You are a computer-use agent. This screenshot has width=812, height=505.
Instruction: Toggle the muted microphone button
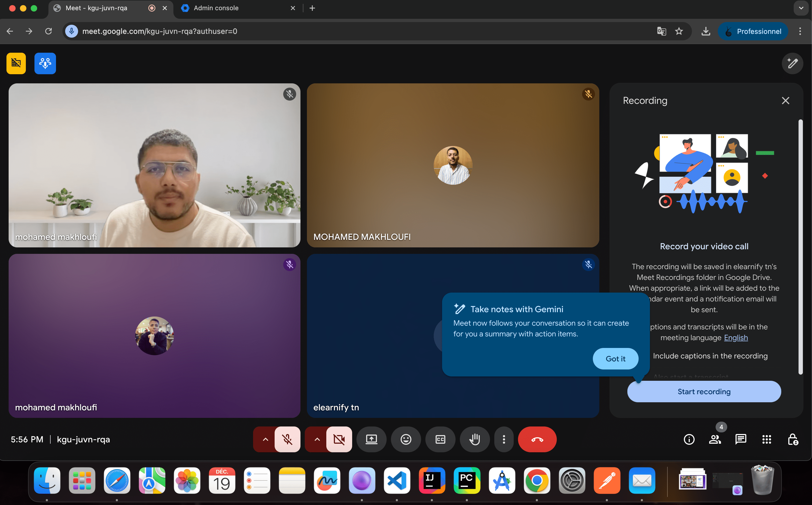point(287,439)
